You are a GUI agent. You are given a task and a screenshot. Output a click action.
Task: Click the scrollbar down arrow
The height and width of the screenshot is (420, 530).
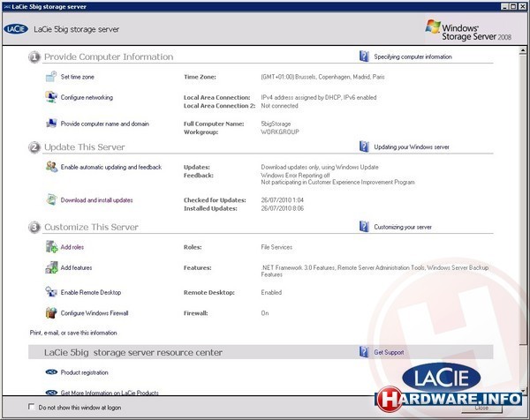(x=523, y=391)
